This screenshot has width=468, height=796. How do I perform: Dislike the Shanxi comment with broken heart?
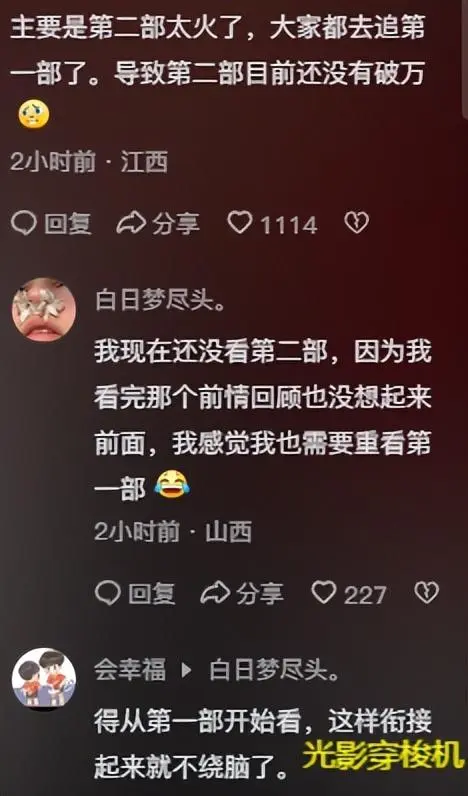click(426, 592)
